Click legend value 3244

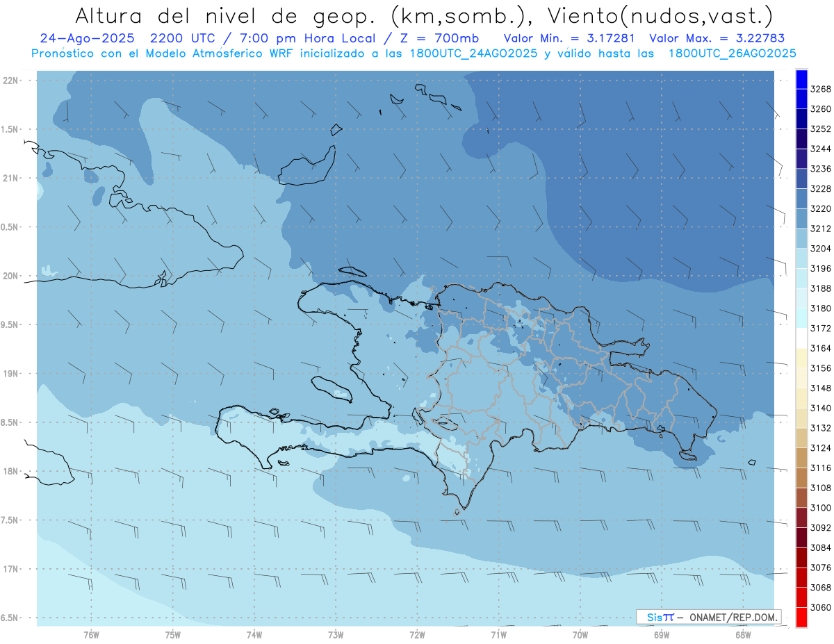point(821,149)
